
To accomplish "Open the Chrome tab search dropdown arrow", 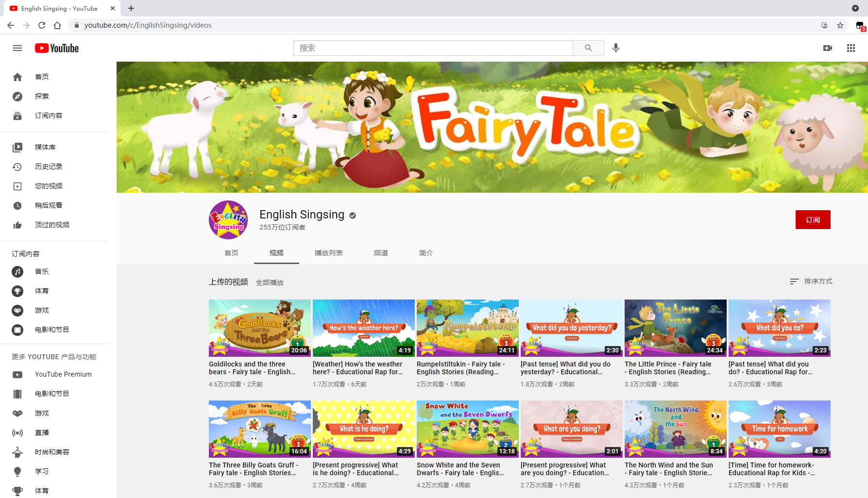I will pyautogui.click(x=855, y=8).
